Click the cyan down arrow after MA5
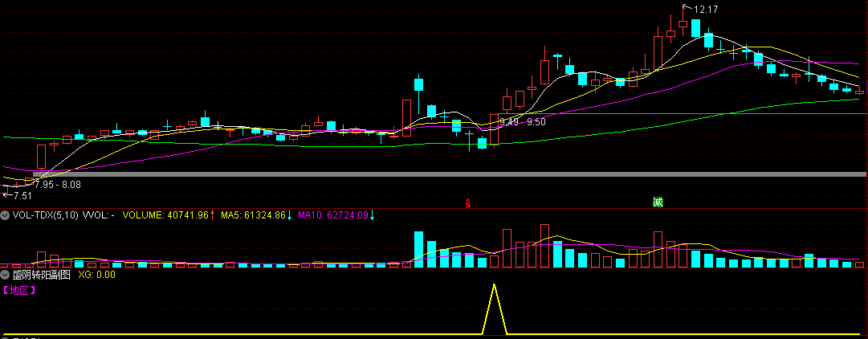This screenshot has width=868, height=339. pos(289,215)
